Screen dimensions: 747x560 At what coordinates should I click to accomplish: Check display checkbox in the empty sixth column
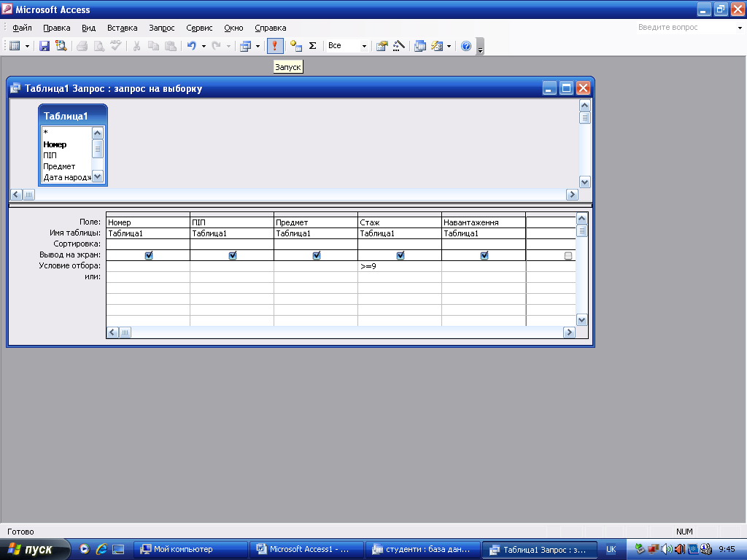(x=568, y=256)
